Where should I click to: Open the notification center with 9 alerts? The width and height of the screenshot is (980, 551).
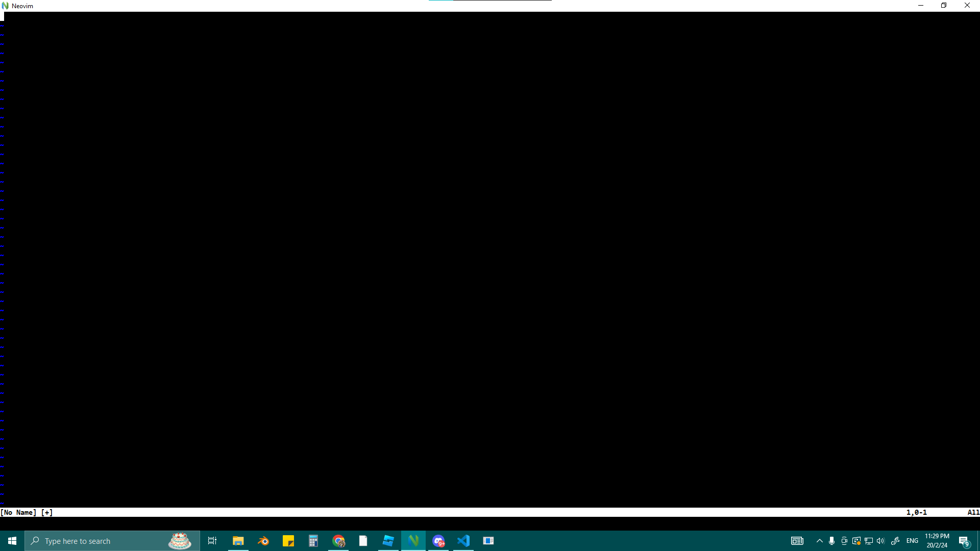(x=964, y=541)
